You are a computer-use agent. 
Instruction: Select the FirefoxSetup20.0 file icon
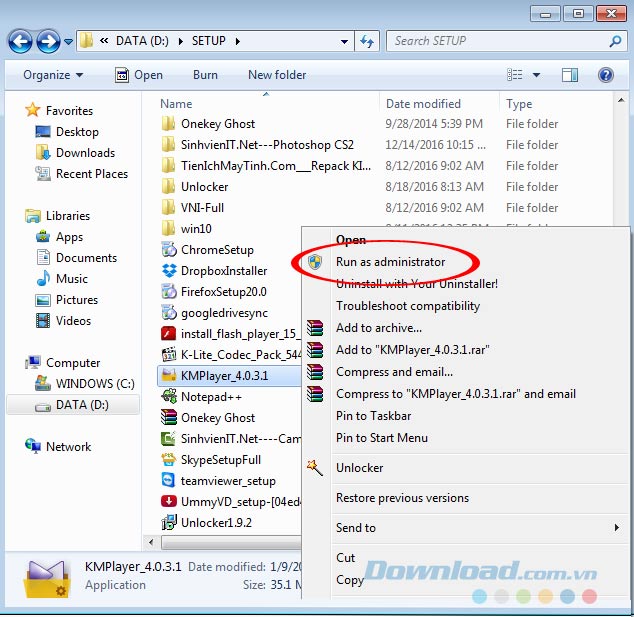[x=169, y=292]
